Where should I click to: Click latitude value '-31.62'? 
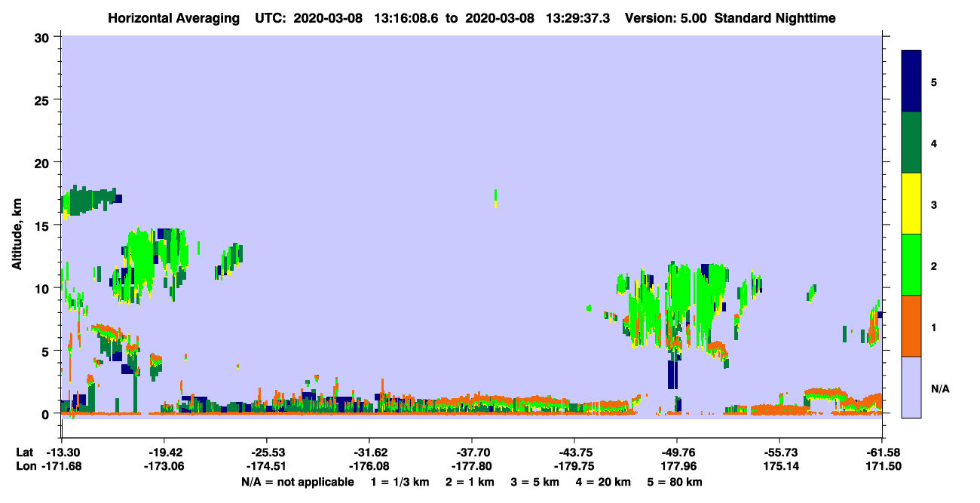click(369, 452)
